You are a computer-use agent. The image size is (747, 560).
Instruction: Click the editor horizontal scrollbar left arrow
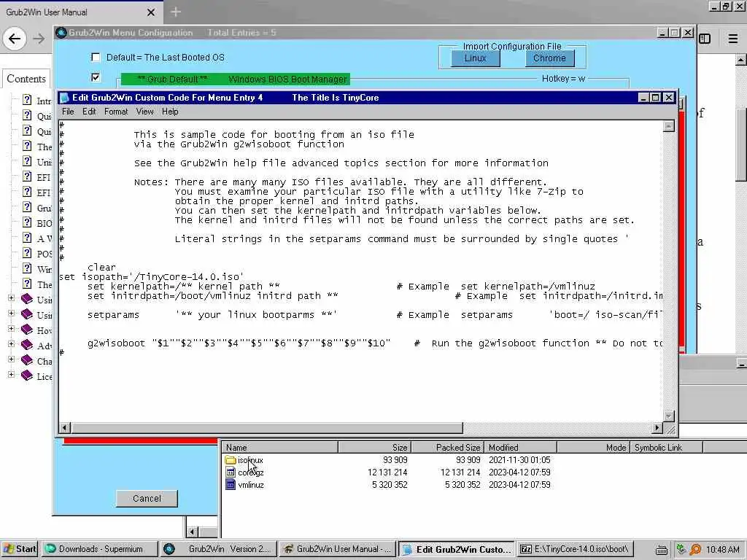coord(65,427)
